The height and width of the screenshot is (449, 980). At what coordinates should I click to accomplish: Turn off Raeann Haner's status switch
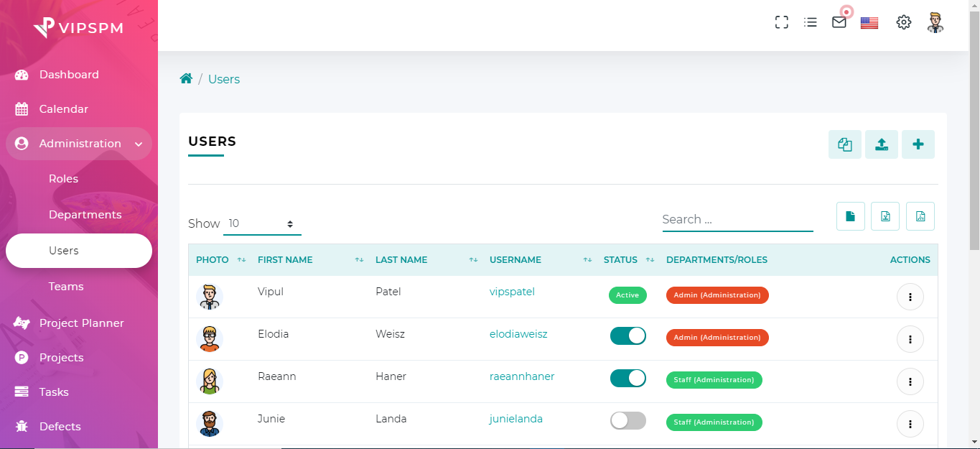pyautogui.click(x=627, y=379)
